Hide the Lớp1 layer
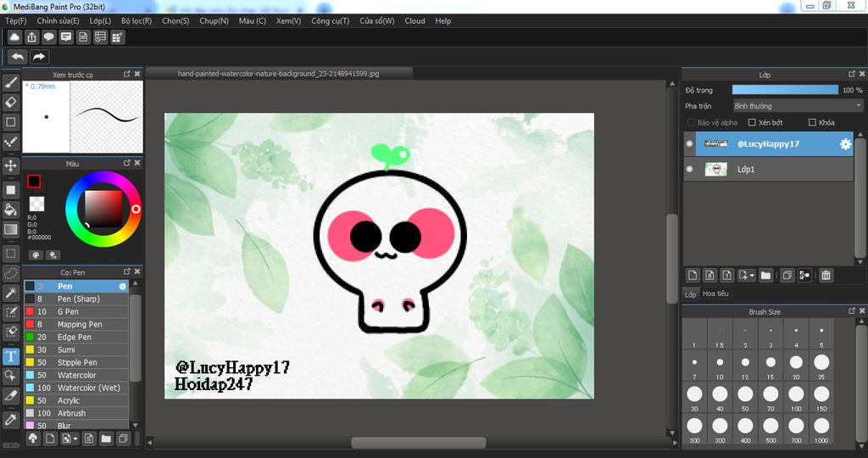The width and height of the screenshot is (868, 458). (x=690, y=170)
